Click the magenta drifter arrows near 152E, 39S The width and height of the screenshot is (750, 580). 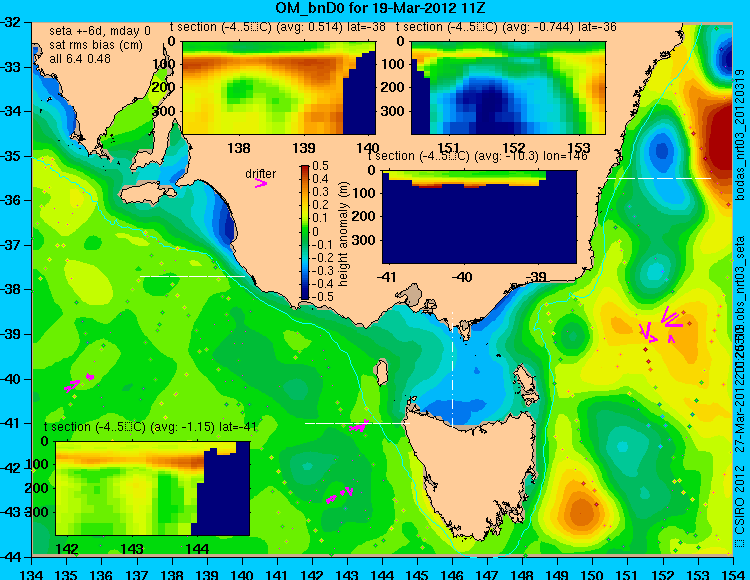click(x=662, y=325)
